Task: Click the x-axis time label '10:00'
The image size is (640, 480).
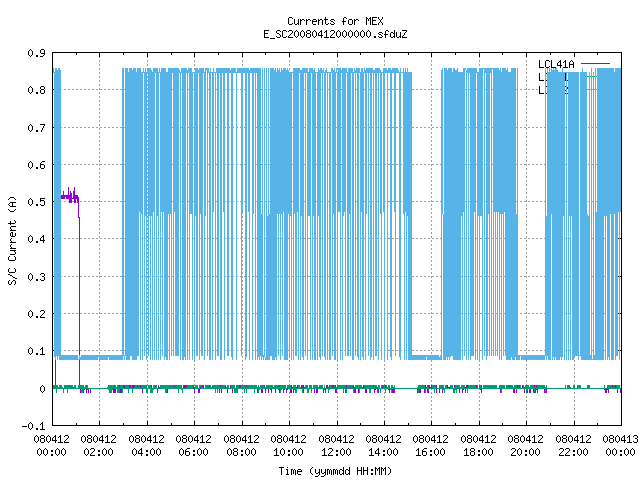Action: (288, 452)
